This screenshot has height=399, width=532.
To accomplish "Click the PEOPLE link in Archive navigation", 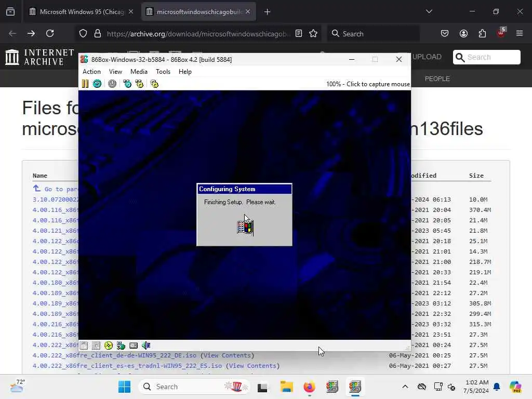I will 437,79.
